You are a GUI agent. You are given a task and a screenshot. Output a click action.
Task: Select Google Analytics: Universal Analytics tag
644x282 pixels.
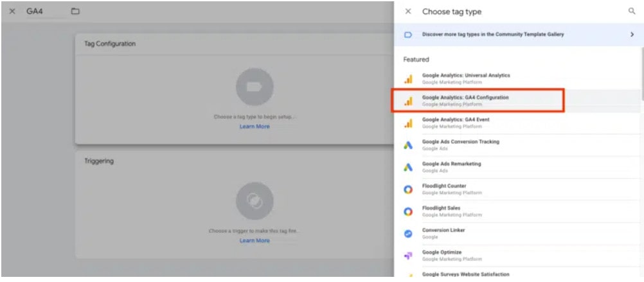(x=519, y=79)
